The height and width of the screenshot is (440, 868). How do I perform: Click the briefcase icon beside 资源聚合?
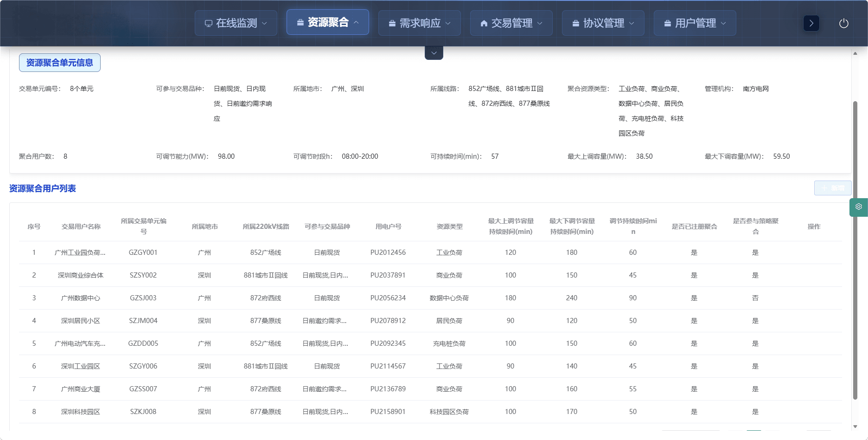tap(300, 22)
